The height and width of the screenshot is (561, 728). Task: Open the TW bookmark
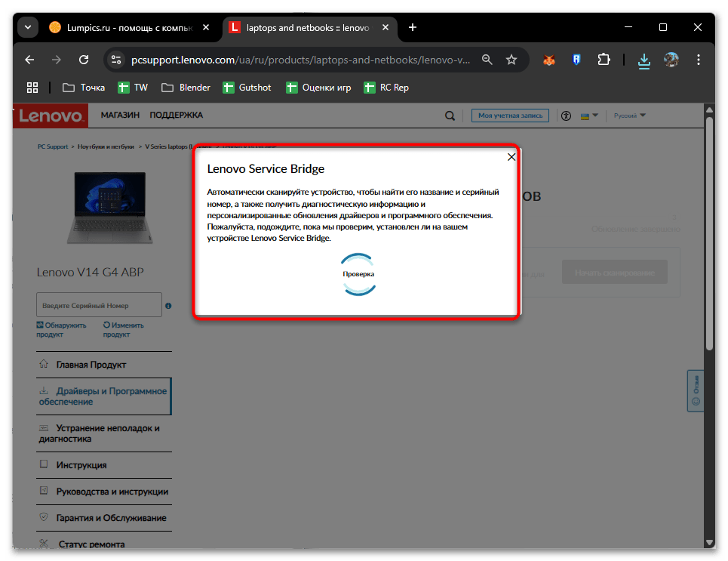[133, 88]
